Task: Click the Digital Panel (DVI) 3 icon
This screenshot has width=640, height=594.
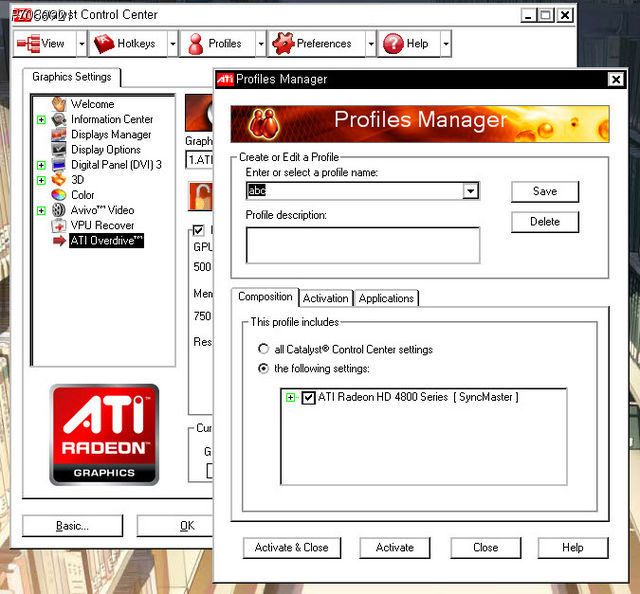Action: tap(59, 165)
